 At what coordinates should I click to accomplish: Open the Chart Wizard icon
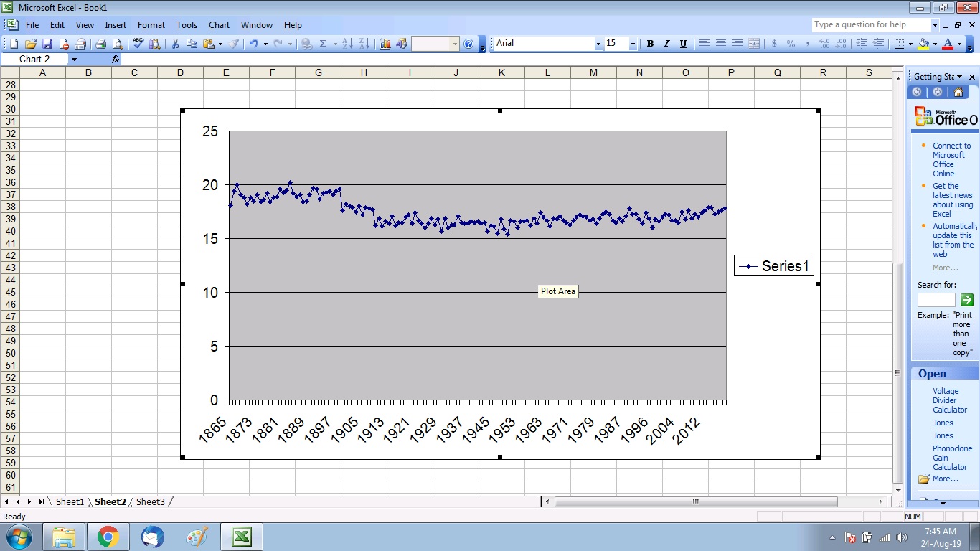385,44
